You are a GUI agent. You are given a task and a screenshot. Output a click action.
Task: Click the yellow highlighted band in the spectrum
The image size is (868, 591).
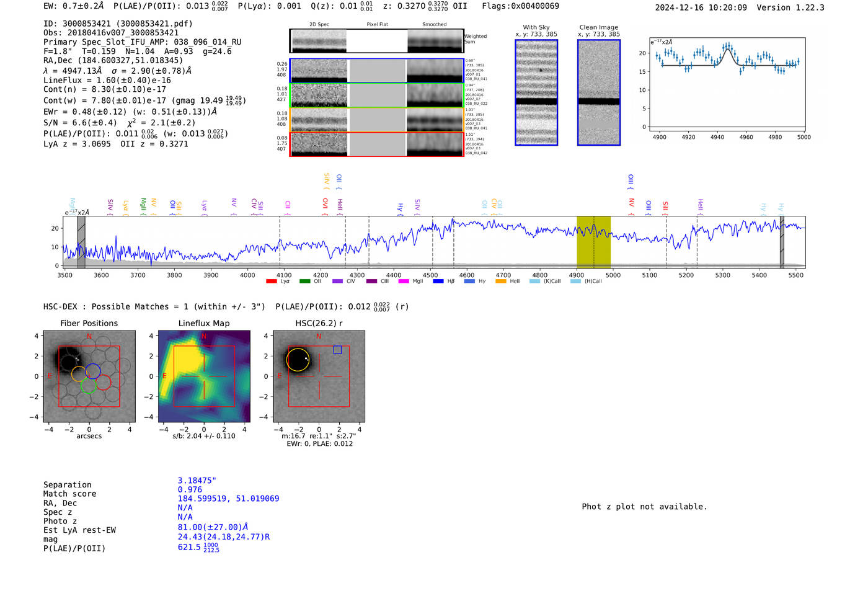[x=593, y=242]
